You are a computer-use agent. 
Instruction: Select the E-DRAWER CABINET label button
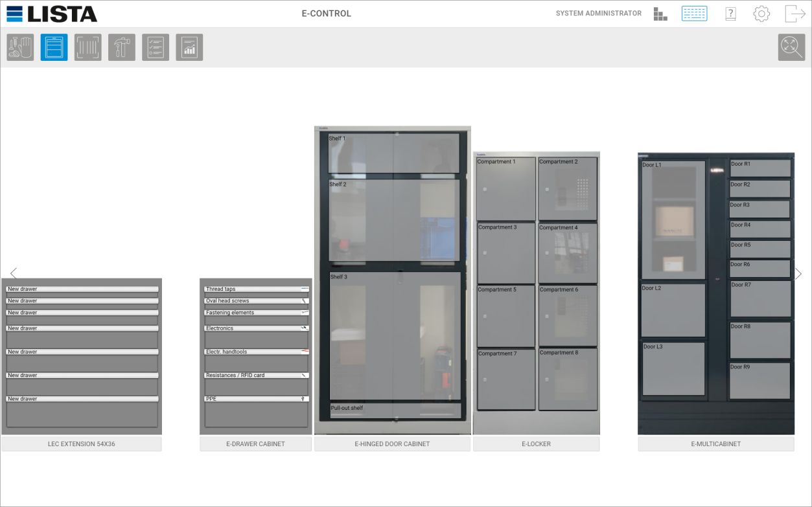tap(255, 444)
